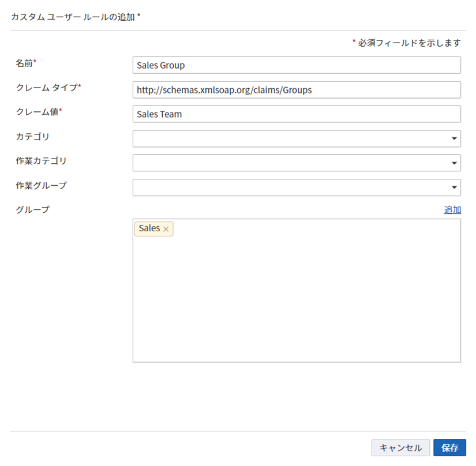This screenshot has width=476, height=466.
Task: Open the カテゴリ dropdown arrow
Action: (455, 139)
